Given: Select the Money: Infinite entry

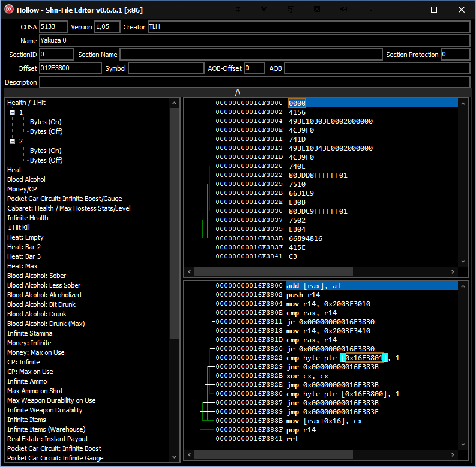Looking at the screenshot, I should tap(29, 343).
